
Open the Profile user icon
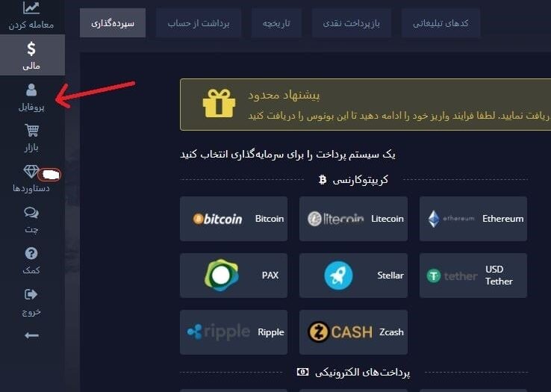point(31,90)
